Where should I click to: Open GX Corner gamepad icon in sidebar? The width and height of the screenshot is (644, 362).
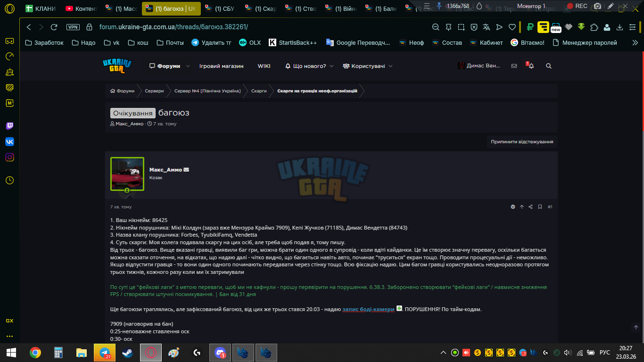[9, 41]
